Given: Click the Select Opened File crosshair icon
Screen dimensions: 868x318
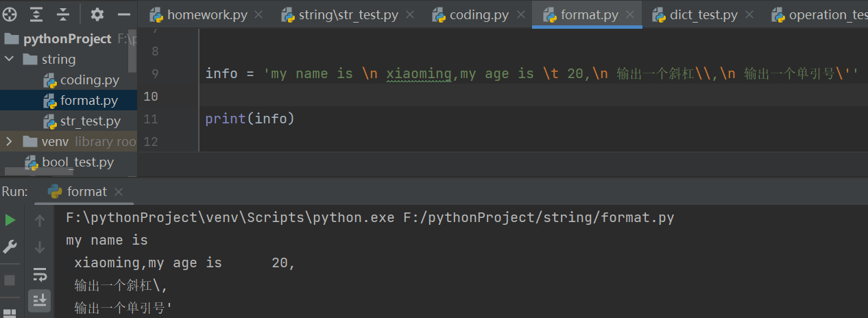Looking at the screenshot, I should 10,14.
